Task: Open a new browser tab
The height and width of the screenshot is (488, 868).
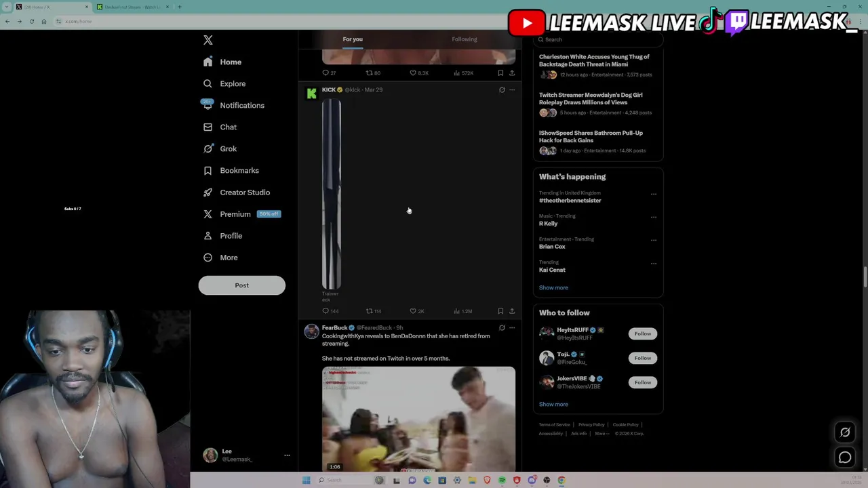Action: [179, 7]
